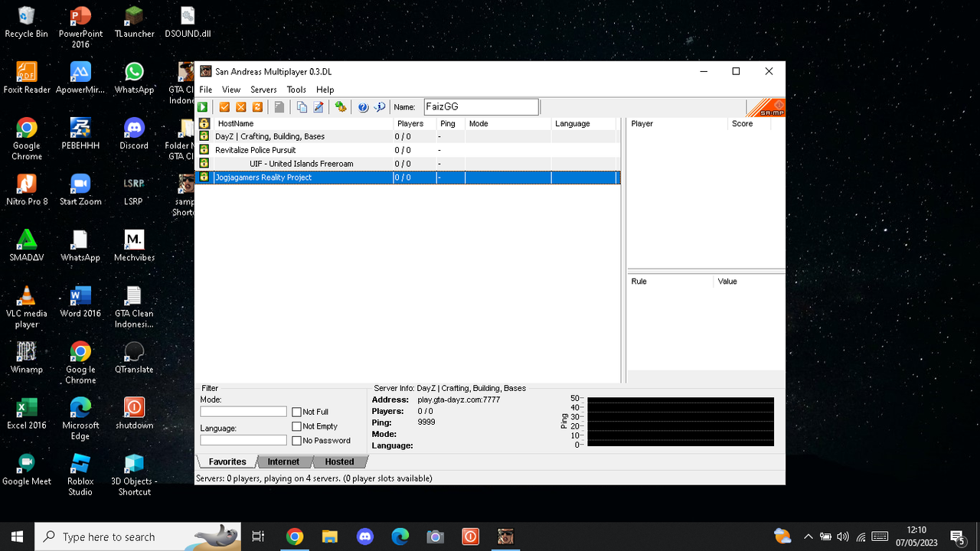980x551 pixels.
Task: Click the SA:MP logo in toolbar corner
Action: coord(766,108)
